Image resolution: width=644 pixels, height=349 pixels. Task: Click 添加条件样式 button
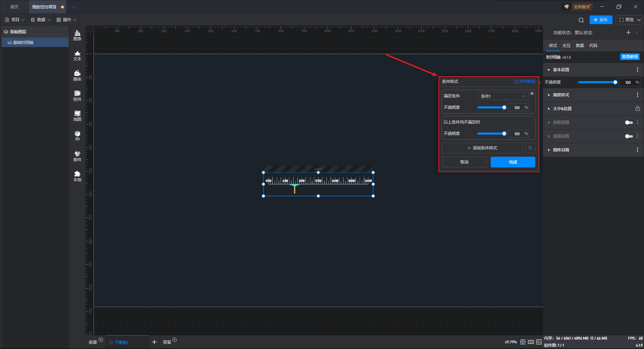(x=482, y=148)
